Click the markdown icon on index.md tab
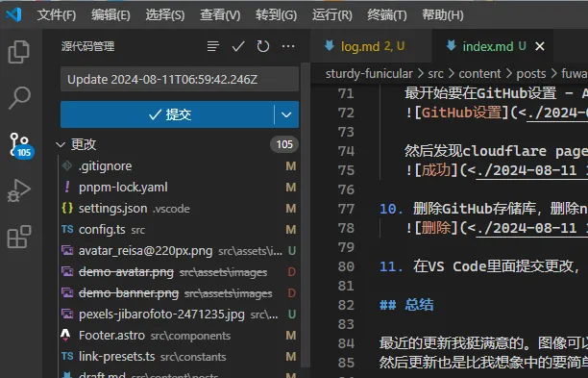Image resolution: width=588 pixels, height=378 pixels. pyautogui.click(x=452, y=46)
